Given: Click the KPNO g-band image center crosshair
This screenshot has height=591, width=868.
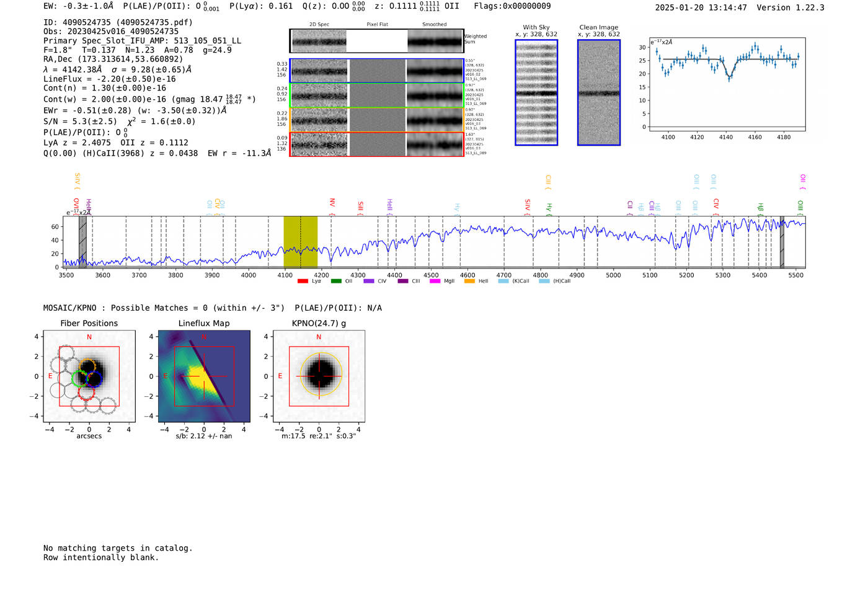Looking at the screenshot, I should click(319, 376).
